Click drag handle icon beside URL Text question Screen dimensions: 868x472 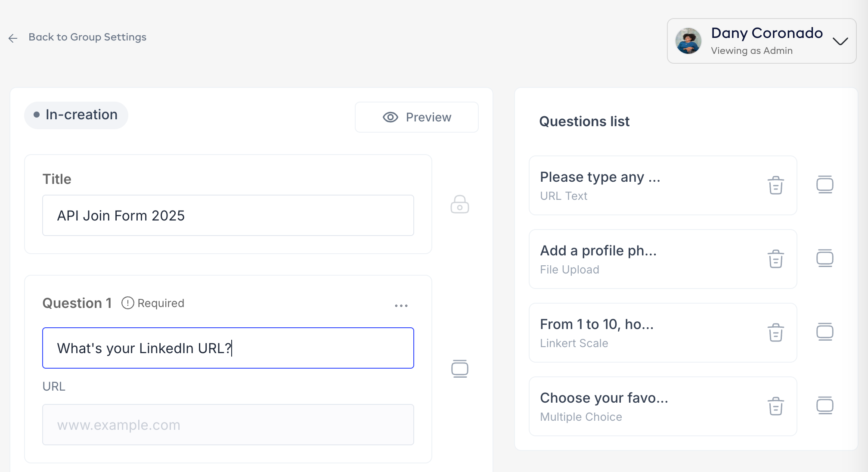click(x=825, y=184)
